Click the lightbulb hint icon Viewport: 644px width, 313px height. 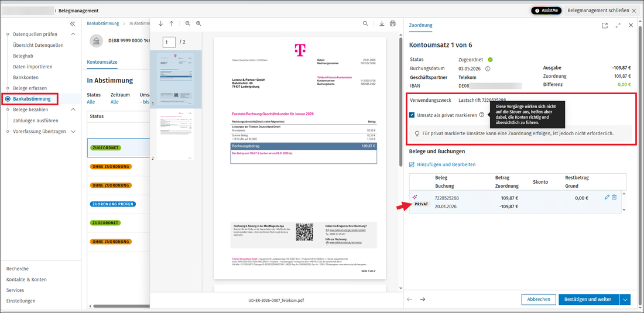point(417,133)
